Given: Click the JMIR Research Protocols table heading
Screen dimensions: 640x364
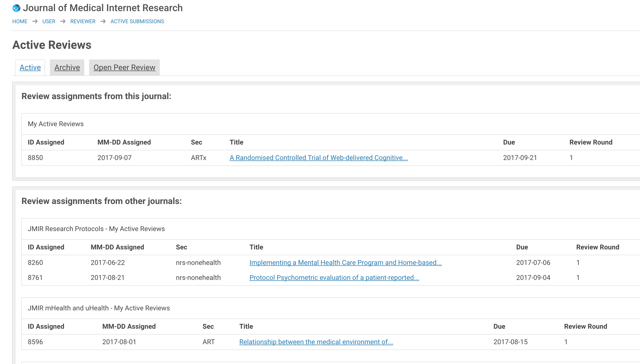Looking at the screenshot, I should (96, 229).
